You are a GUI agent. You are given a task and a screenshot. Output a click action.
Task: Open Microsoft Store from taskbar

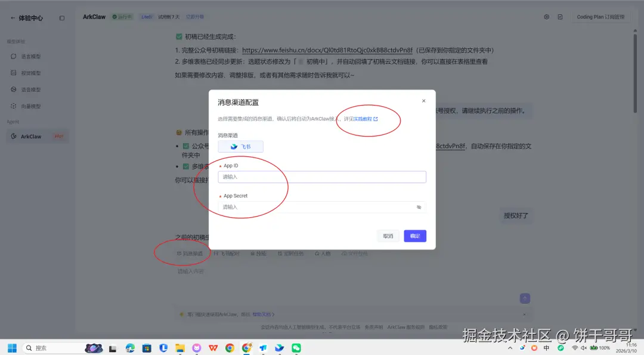click(x=147, y=348)
